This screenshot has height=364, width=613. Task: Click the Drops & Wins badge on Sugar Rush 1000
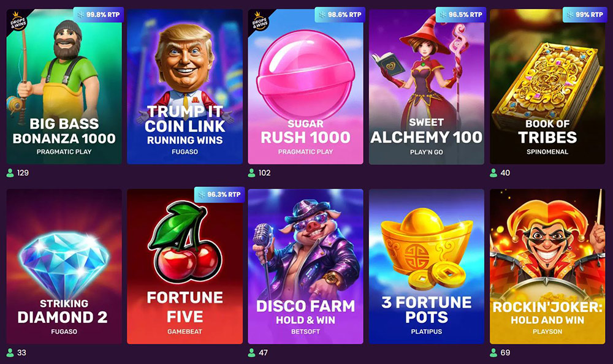259,21
